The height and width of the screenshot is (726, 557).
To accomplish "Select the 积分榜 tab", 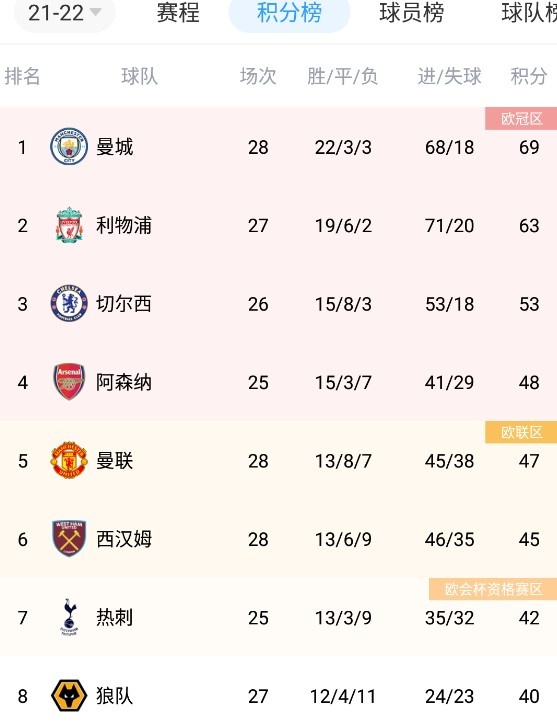I will (x=289, y=13).
